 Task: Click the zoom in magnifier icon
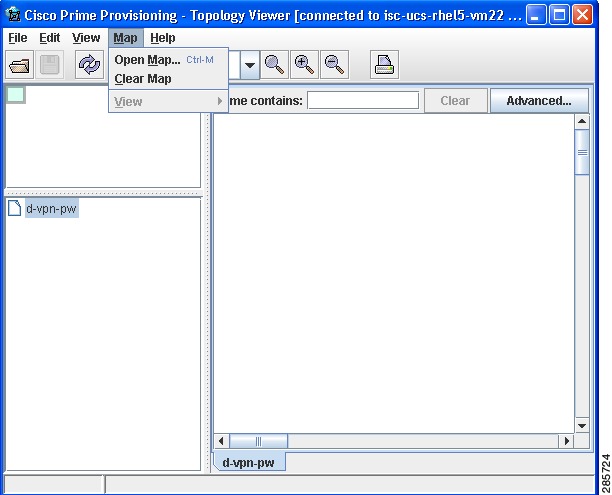tap(304, 64)
